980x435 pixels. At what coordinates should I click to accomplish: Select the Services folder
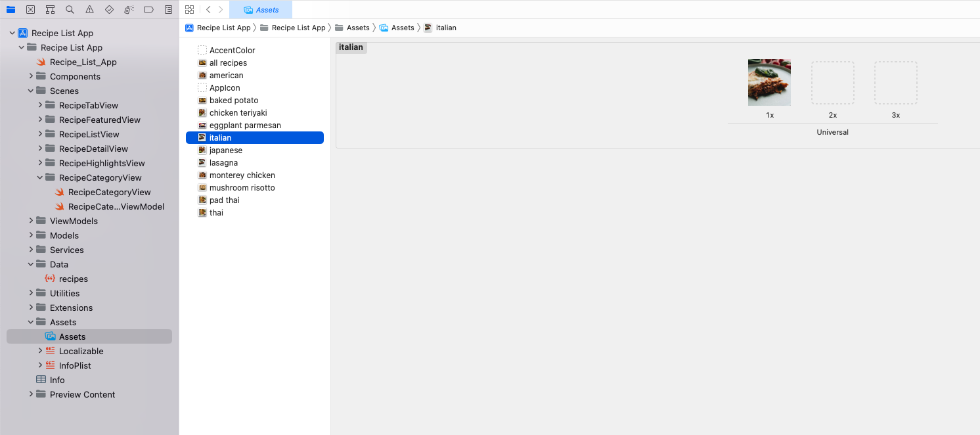point(66,250)
